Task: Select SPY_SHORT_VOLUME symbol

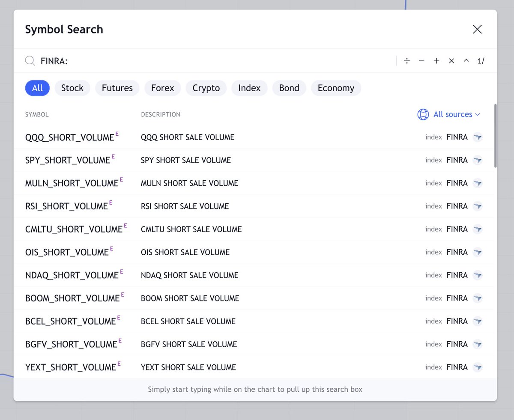Action: click(x=68, y=161)
